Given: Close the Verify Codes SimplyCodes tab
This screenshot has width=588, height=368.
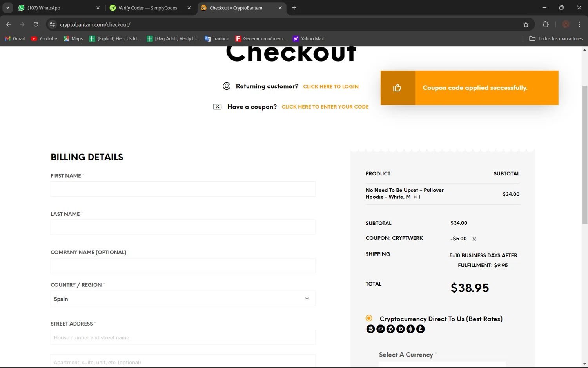Looking at the screenshot, I should click(x=189, y=8).
